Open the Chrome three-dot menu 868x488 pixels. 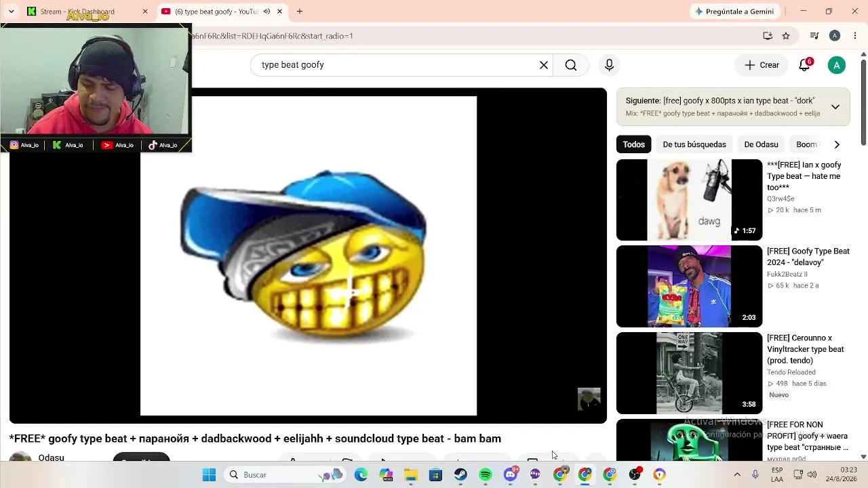coord(854,36)
